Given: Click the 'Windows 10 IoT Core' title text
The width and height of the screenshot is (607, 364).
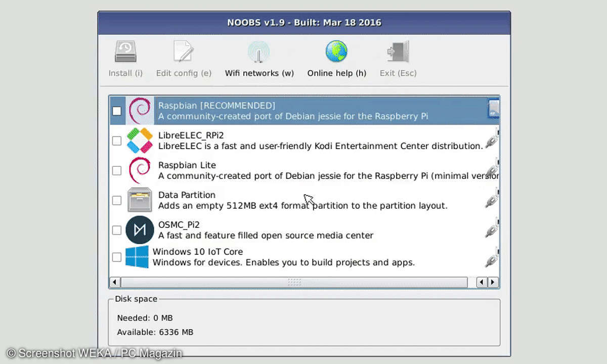Looking at the screenshot, I should tap(198, 252).
